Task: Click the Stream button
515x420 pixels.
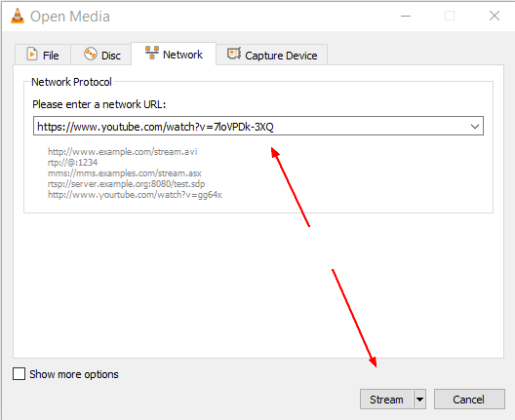Action: [x=386, y=400]
